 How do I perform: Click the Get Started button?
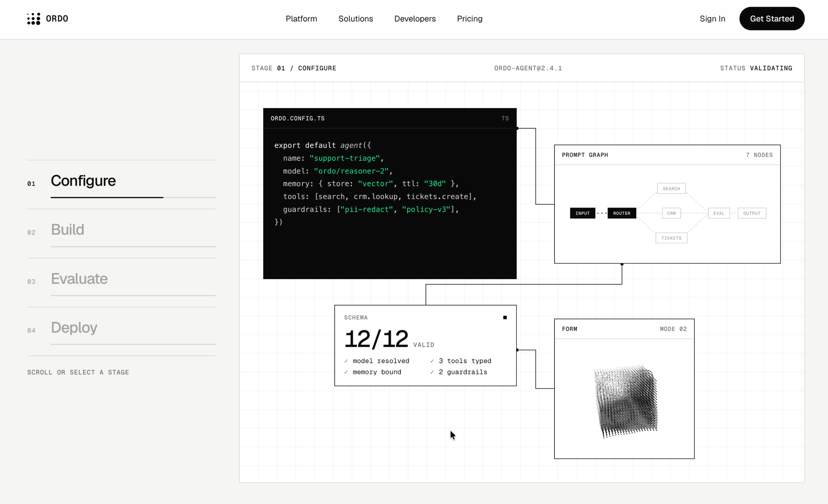coord(772,18)
